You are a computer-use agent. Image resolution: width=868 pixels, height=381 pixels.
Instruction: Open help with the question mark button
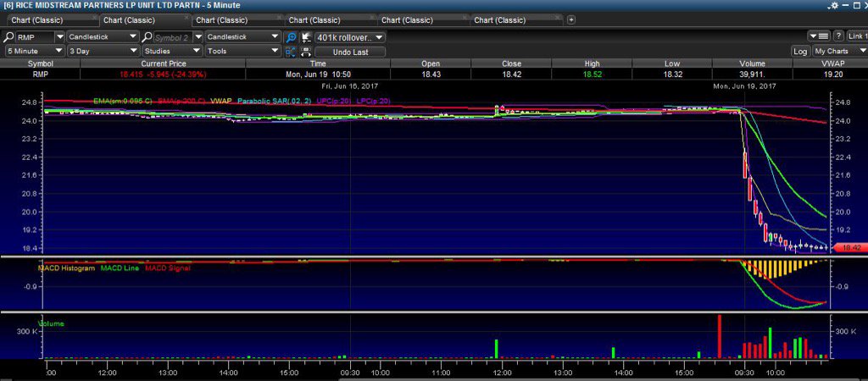pyautogui.click(x=838, y=36)
